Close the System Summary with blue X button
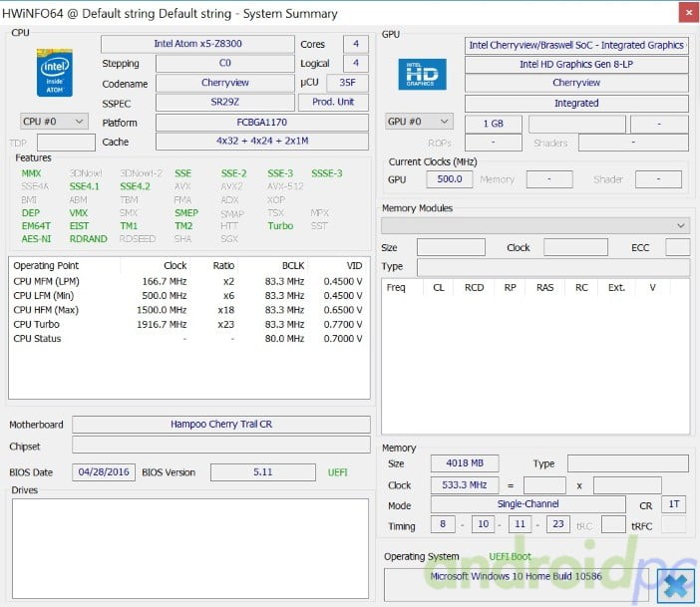 (x=676, y=586)
